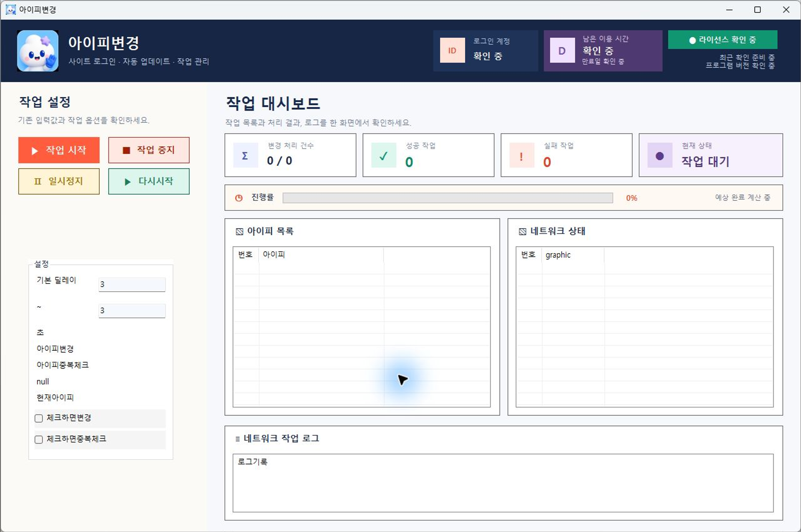Click the 아이피 column header
This screenshot has width=801, height=532.
321,255
